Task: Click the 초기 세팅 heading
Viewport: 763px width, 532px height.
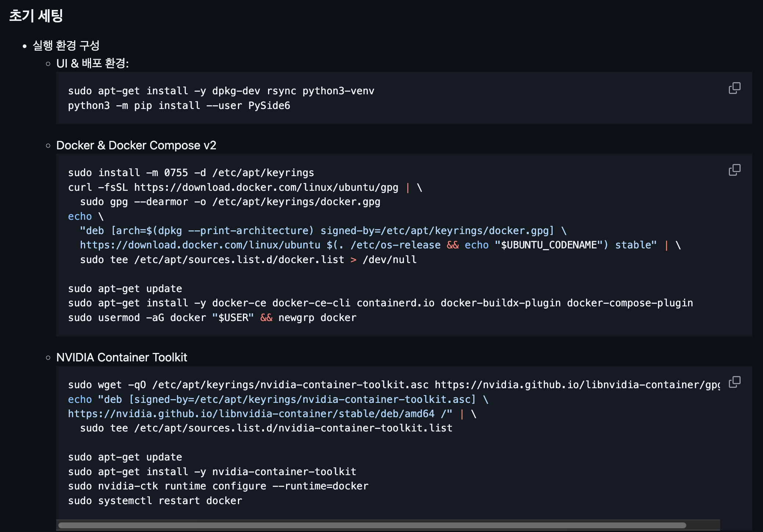Action: 36,16
